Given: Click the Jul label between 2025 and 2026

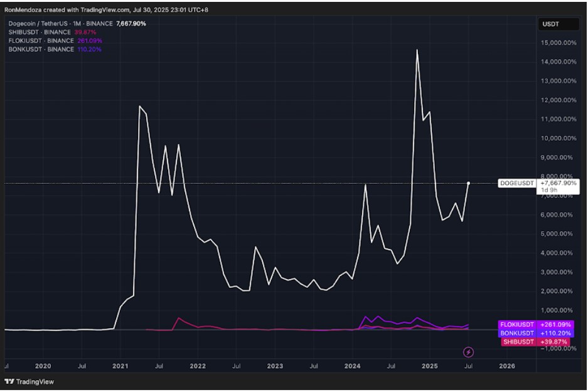Looking at the screenshot, I should click(468, 366).
